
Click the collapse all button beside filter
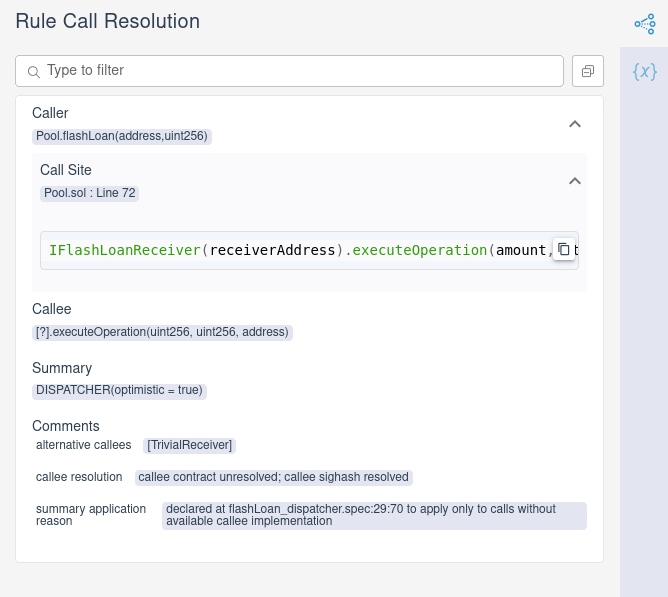(588, 71)
